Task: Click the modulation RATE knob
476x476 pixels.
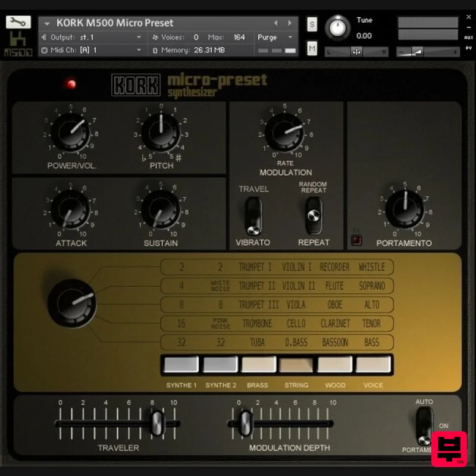Action: pyautogui.click(x=284, y=133)
